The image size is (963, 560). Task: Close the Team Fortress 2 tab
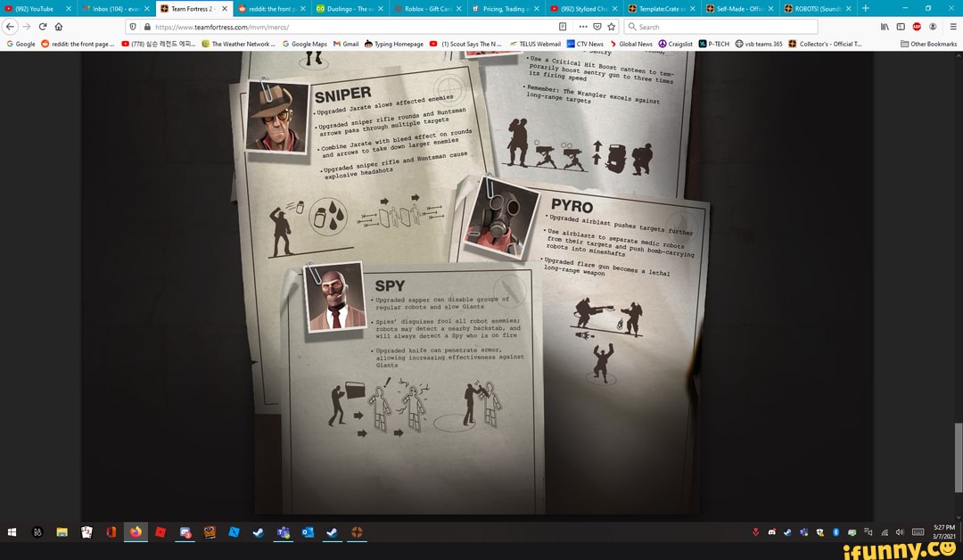[x=224, y=9]
